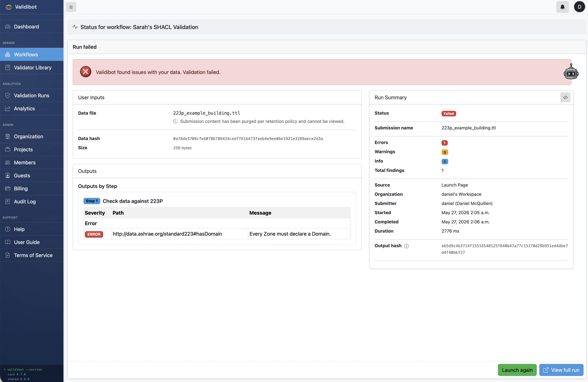This screenshot has height=382, width=588.
Task: Open Validator Library page
Action: click(32, 67)
